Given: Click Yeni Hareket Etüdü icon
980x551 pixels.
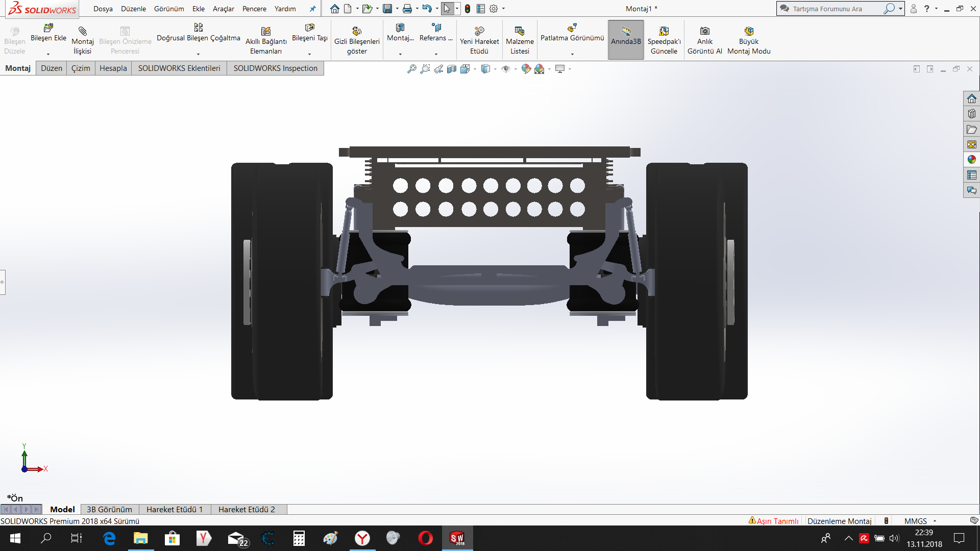Looking at the screenshot, I should tap(479, 31).
